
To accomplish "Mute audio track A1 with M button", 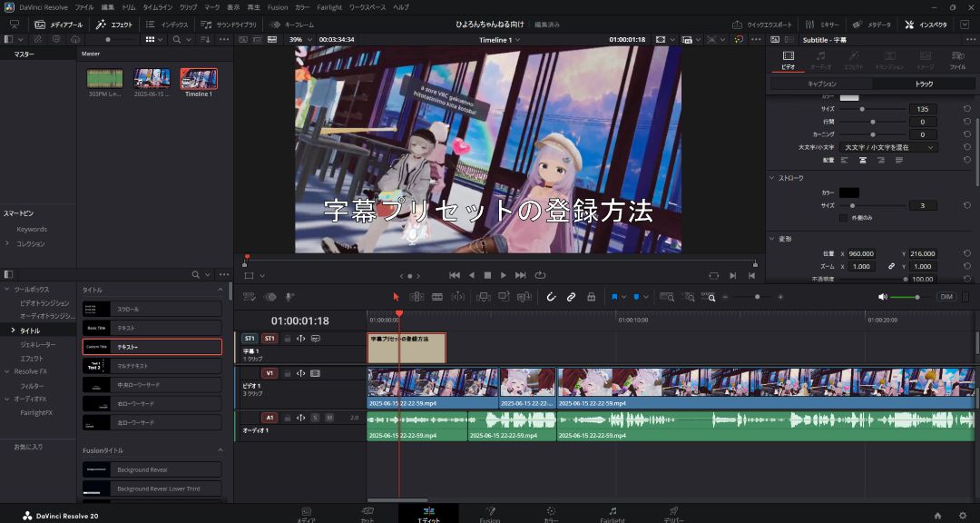I will coord(329,418).
